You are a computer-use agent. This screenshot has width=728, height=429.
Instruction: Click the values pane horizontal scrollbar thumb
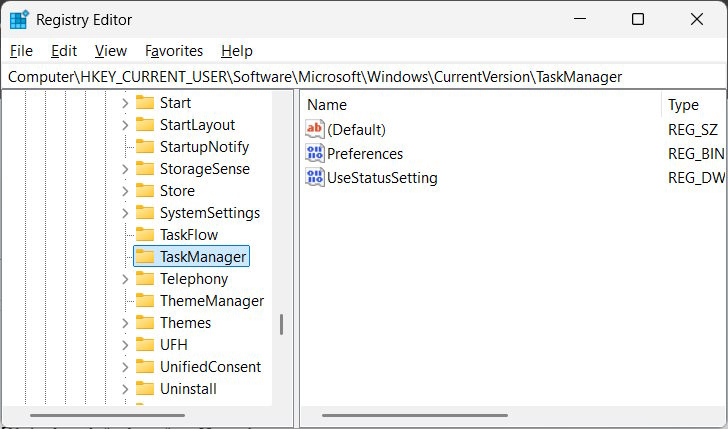tap(415, 416)
